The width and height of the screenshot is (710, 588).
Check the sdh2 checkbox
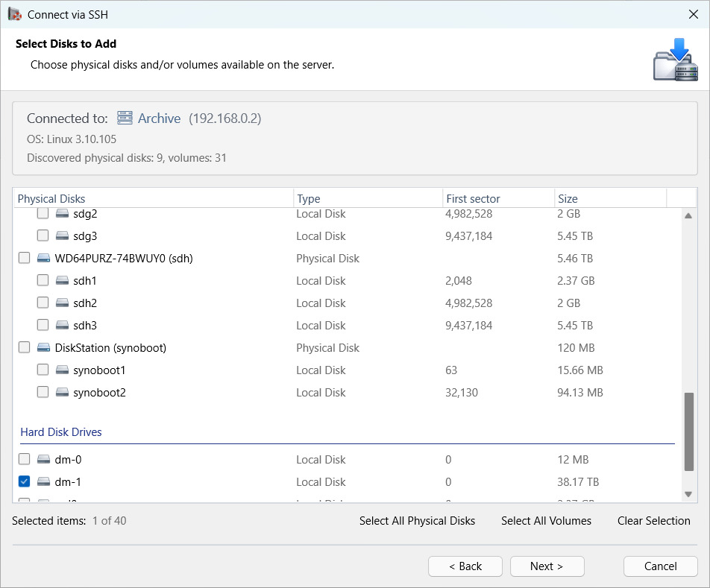43,303
